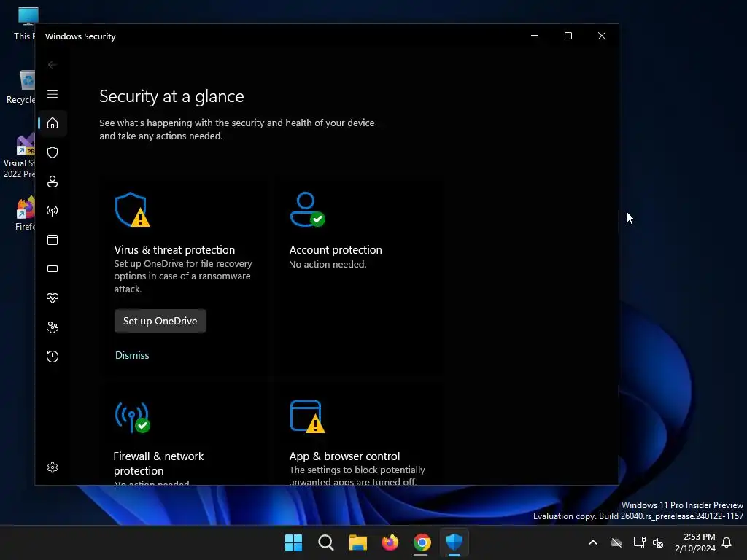
Task: Click the Account protection person icon with checkmark
Action: point(307,209)
